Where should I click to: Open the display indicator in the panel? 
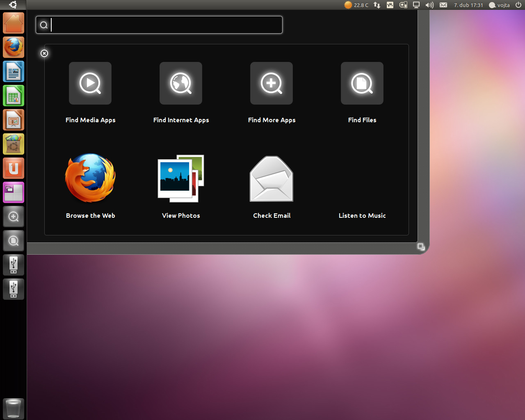click(x=416, y=5)
